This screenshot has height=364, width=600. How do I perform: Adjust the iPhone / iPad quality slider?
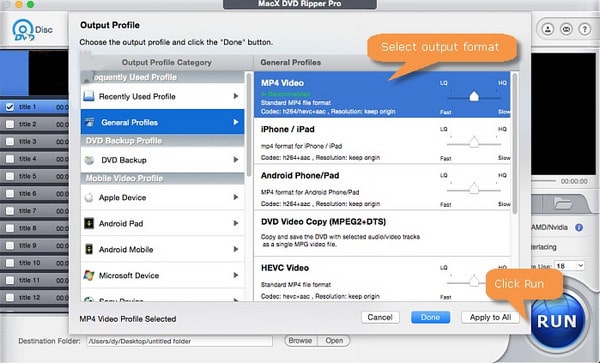[x=474, y=143]
